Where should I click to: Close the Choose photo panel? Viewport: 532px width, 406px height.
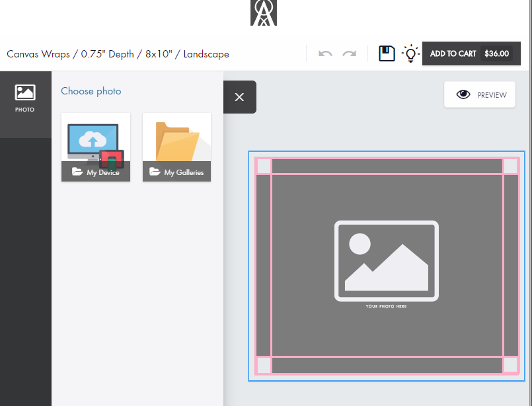click(239, 97)
